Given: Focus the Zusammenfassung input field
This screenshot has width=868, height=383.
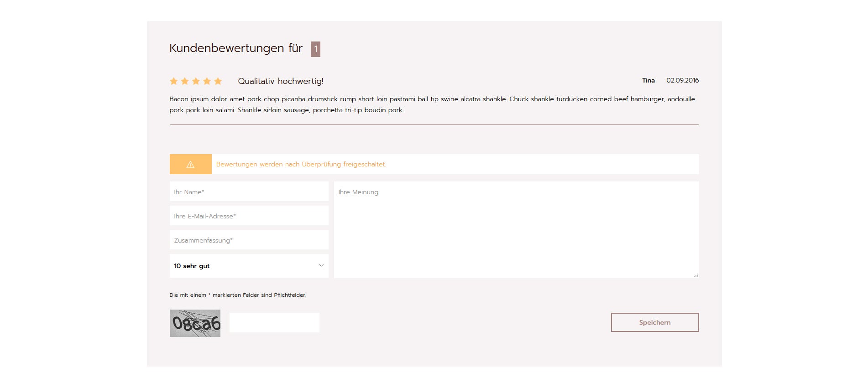Looking at the screenshot, I should 249,240.
